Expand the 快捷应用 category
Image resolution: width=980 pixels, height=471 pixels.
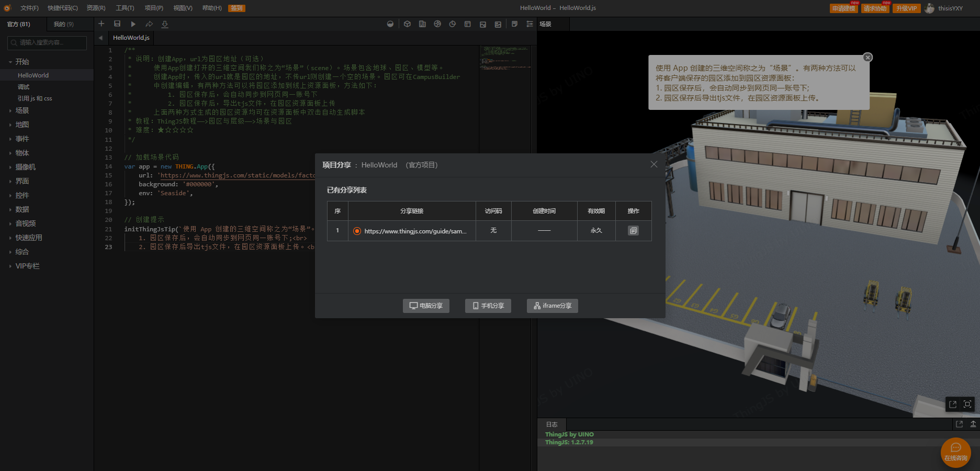[x=10, y=238]
